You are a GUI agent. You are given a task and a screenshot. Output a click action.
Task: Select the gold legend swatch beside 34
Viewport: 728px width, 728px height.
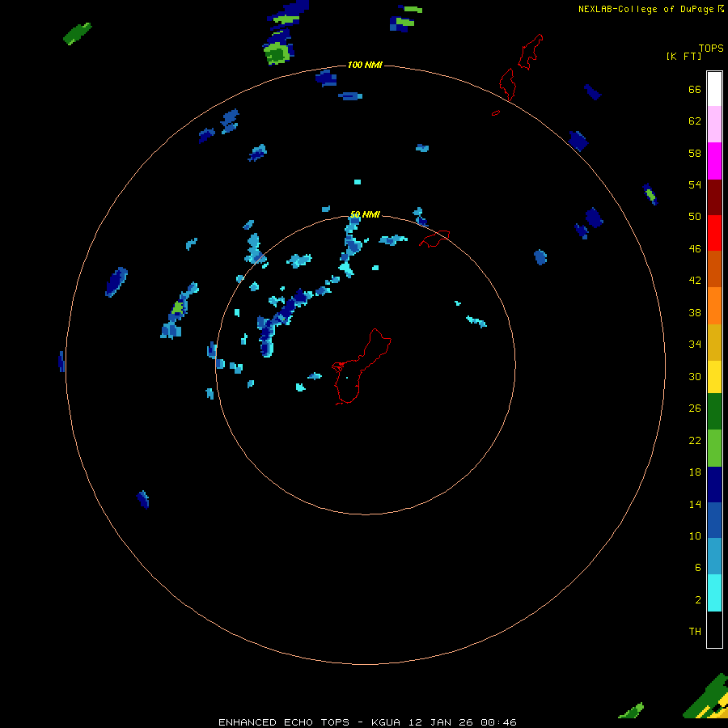click(x=714, y=342)
